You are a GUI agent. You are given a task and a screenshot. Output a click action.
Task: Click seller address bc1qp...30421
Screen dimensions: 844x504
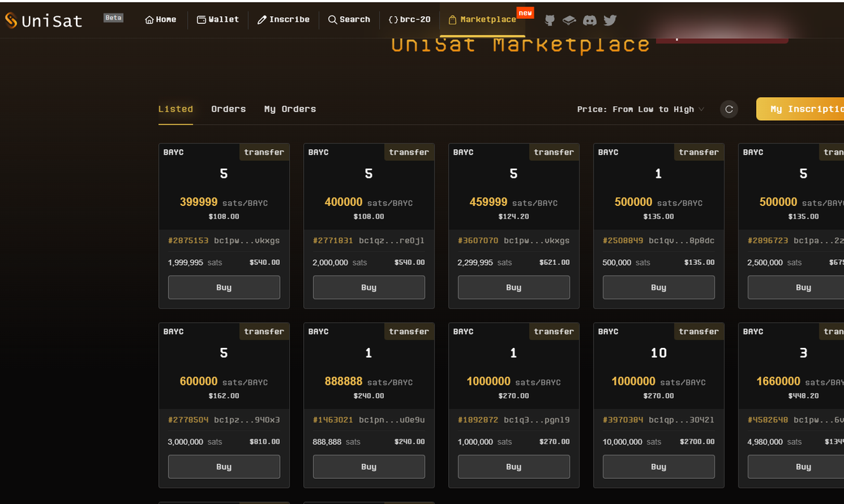682,420
